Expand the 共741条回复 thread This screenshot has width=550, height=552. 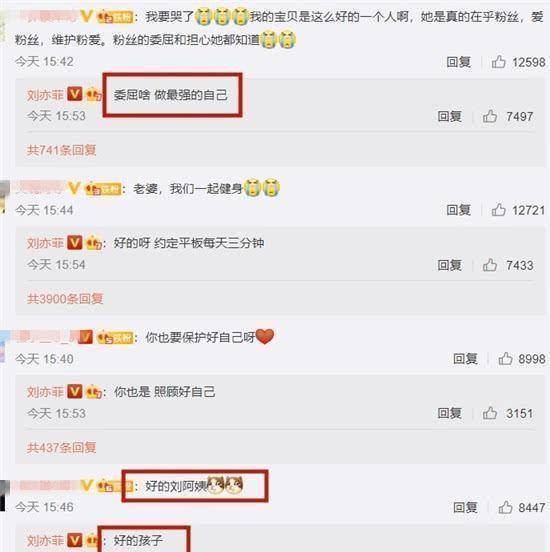tap(62, 150)
